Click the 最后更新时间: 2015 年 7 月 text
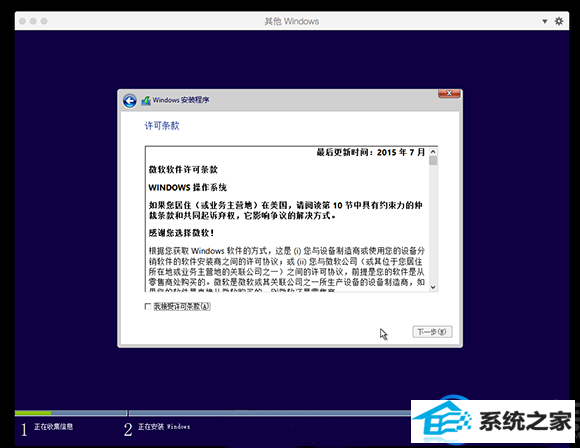The height and width of the screenshot is (448, 580). [371, 152]
